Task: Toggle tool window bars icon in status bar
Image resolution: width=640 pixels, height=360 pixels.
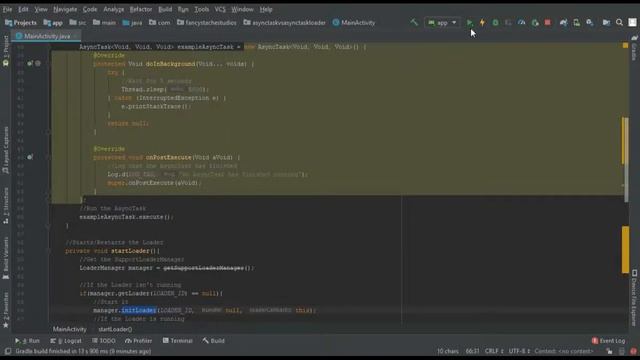Action: 8,351
